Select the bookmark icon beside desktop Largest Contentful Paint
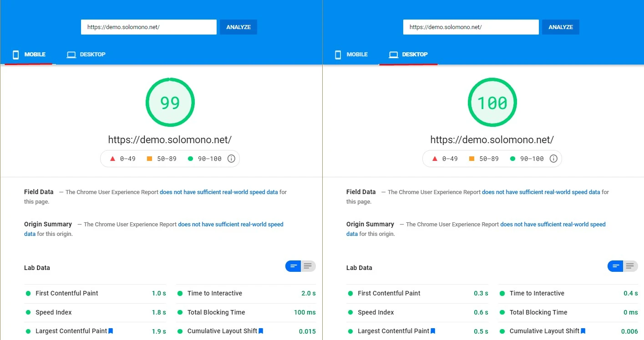 point(433,331)
